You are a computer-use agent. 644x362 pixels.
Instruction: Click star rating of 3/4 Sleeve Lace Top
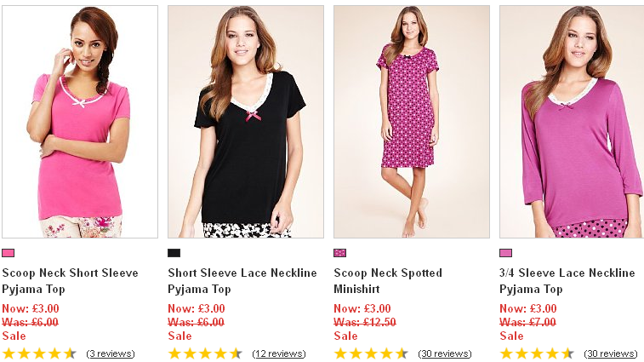(537, 353)
